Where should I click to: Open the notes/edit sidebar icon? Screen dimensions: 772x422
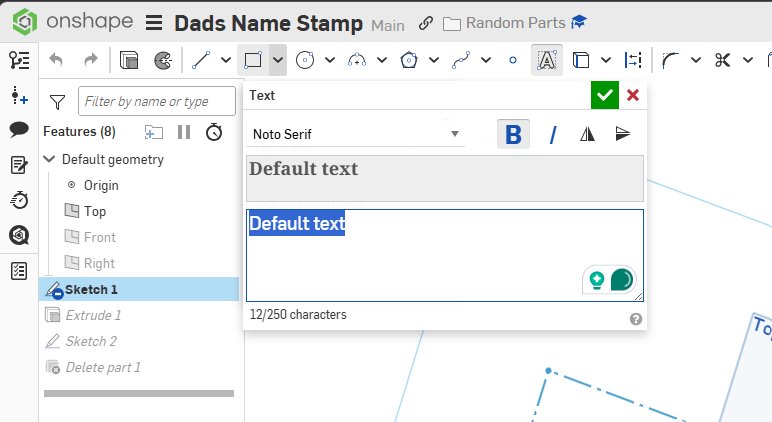tap(19, 165)
